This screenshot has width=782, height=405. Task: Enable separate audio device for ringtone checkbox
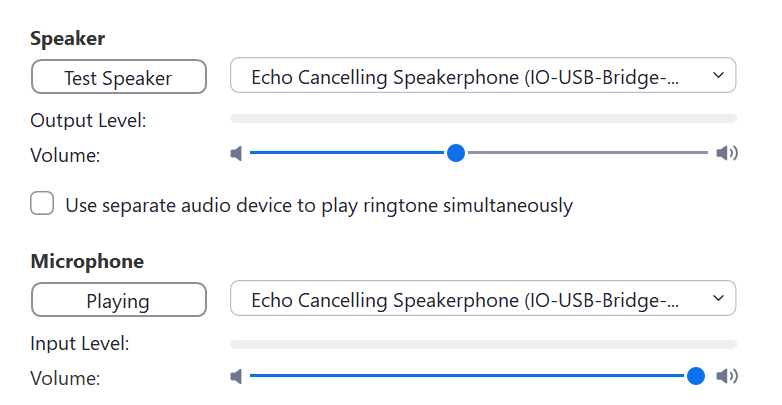[x=42, y=205]
